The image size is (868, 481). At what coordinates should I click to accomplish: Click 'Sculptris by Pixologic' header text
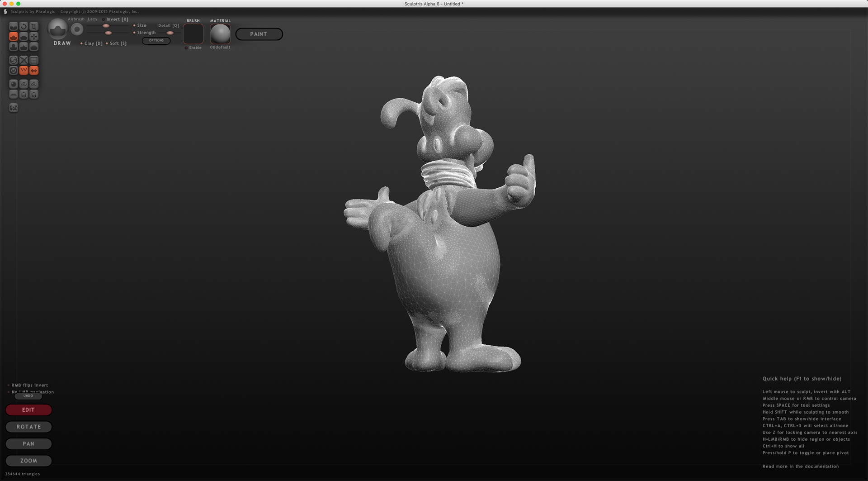[33, 12]
